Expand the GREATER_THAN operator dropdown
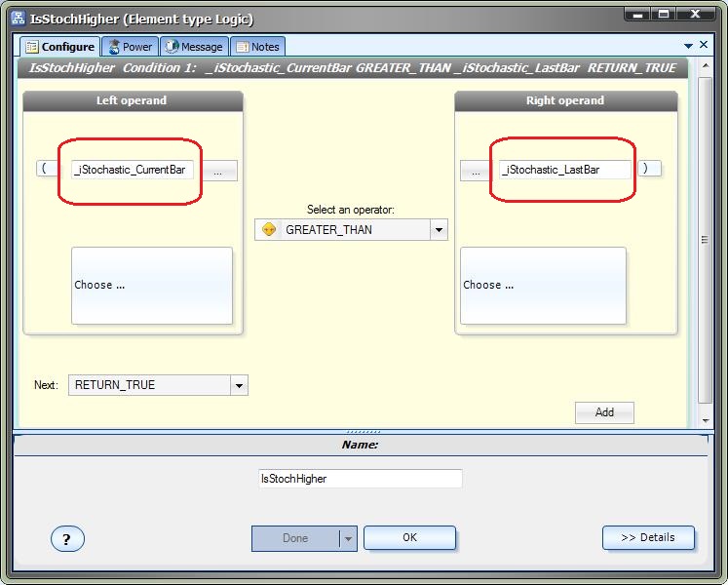The image size is (728, 585). point(439,230)
